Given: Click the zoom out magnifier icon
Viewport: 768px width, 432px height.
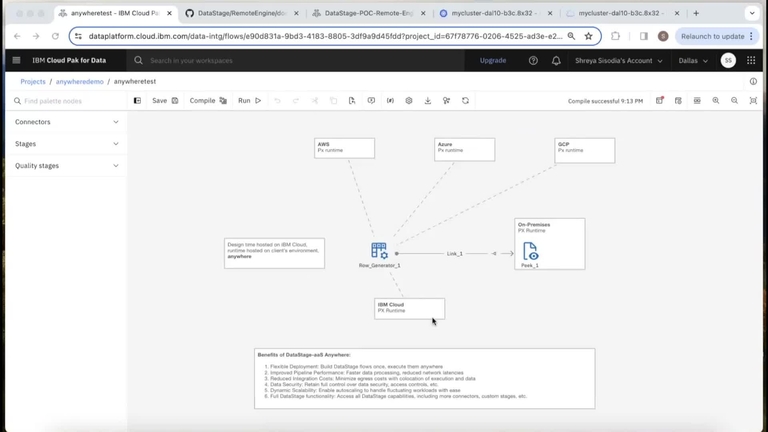Looking at the screenshot, I should point(735,101).
